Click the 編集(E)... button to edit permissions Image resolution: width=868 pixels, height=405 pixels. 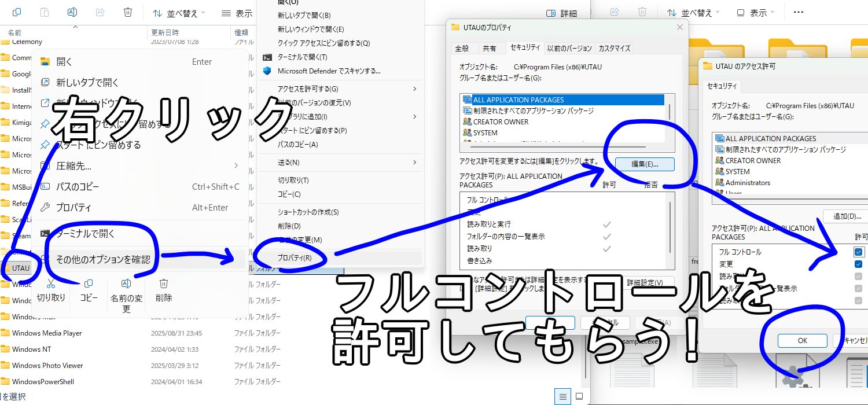coord(643,164)
